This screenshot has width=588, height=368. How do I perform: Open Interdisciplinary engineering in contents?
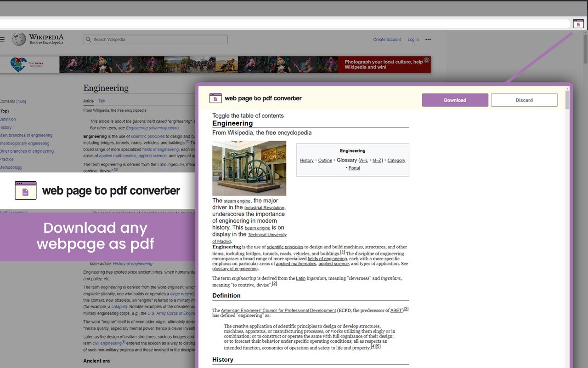pos(24,143)
